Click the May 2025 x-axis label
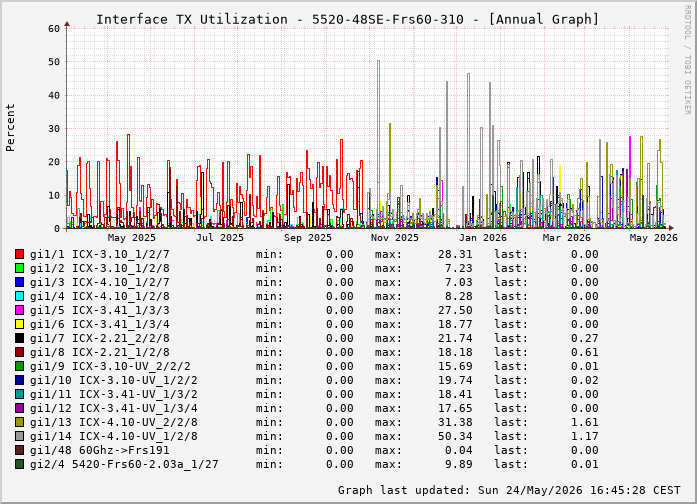The image size is (697, 504). pyautogui.click(x=132, y=238)
